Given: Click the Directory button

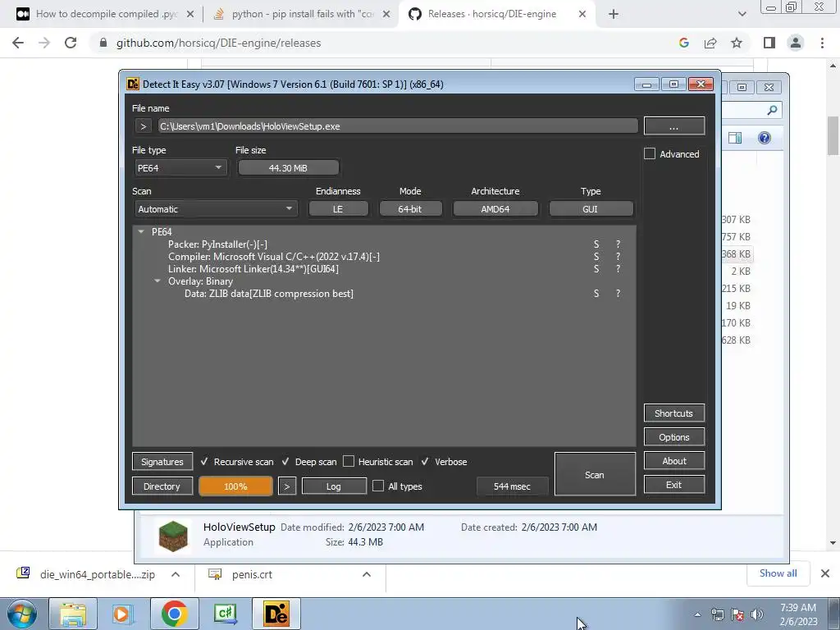Looking at the screenshot, I should 162,486.
